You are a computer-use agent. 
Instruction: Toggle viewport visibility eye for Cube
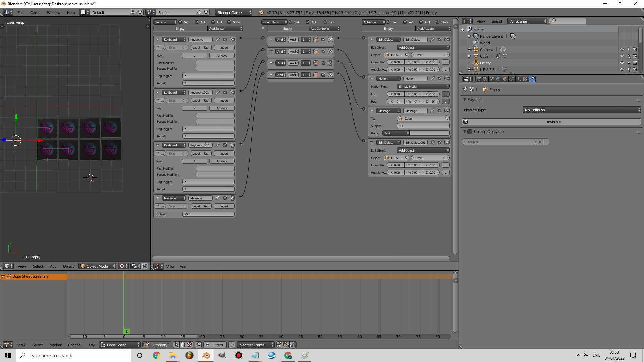tap(622, 56)
